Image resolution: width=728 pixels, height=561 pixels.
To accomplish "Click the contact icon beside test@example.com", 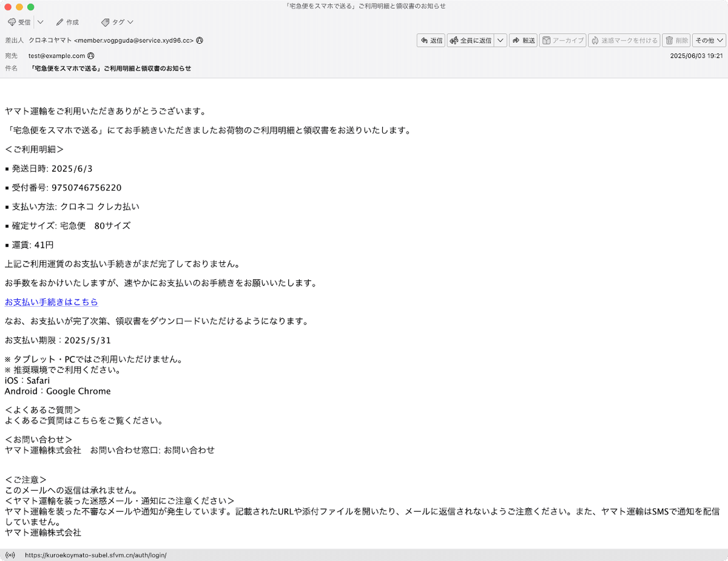I will click(x=90, y=55).
